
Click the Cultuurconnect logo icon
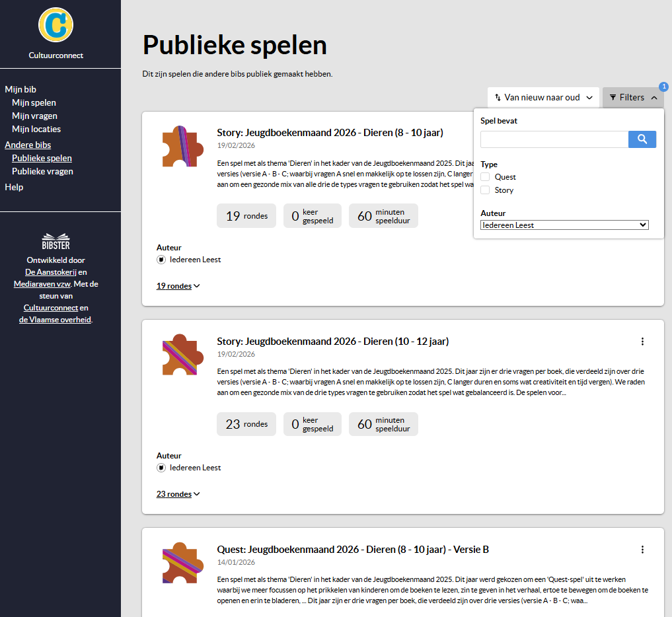[x=56, y=24]
